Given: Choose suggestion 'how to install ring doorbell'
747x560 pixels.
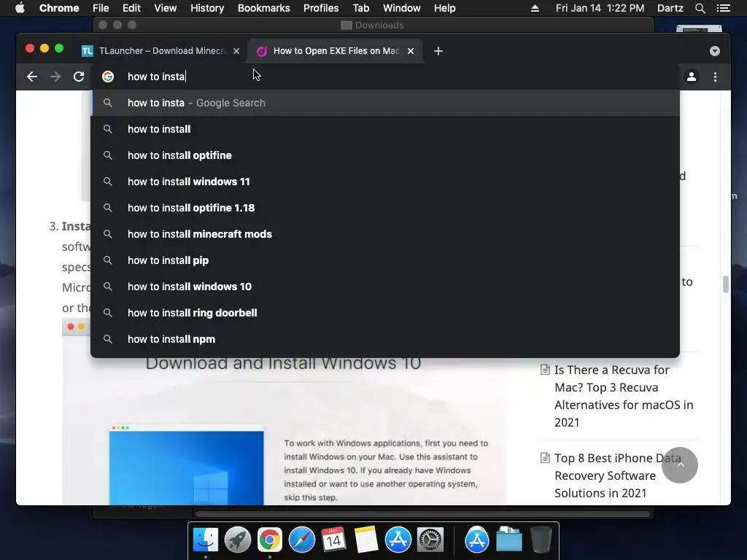Looking at the screenshot, I should [x=385, y=312].
